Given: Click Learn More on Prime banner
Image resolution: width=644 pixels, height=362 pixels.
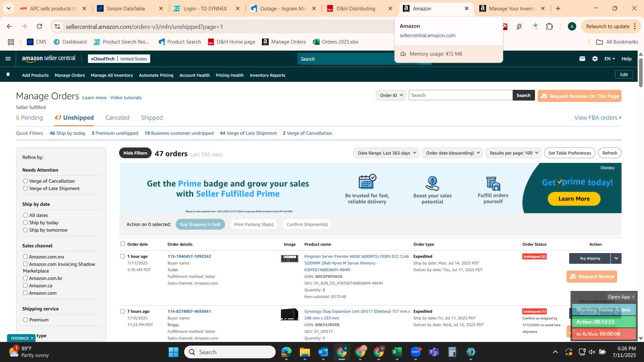Looking at the screenshot, I should (574, 199).
